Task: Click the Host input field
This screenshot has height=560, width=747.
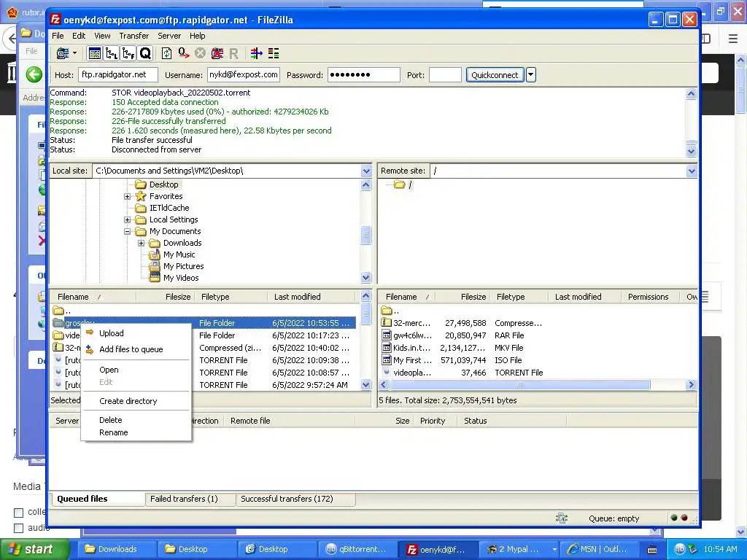Action: pos(117,75)
